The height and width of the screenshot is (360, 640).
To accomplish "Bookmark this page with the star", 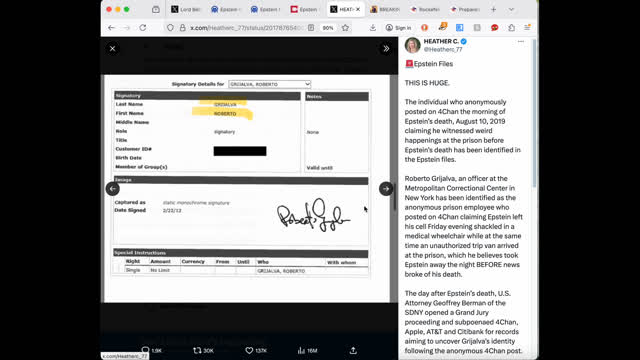I will [x=345, y=28].
